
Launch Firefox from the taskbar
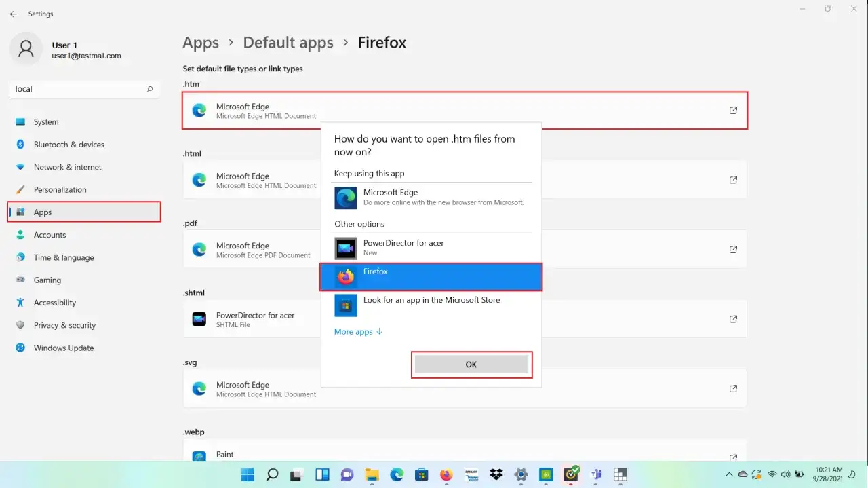point(446,475)
